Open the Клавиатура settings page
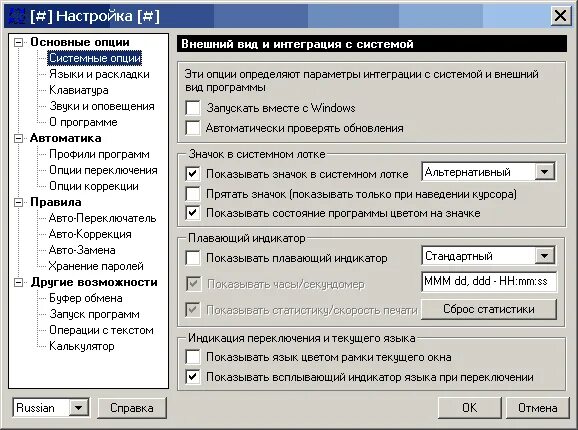Image resolution: width=578 pixels, height=430 pixels. tap(79, 90)
